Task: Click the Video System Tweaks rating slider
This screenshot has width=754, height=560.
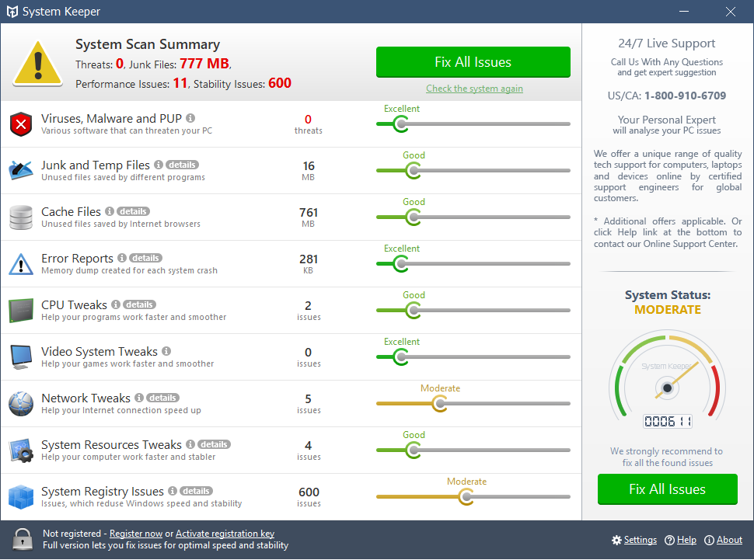Action: pyautogui.click(x=473, y=357)
